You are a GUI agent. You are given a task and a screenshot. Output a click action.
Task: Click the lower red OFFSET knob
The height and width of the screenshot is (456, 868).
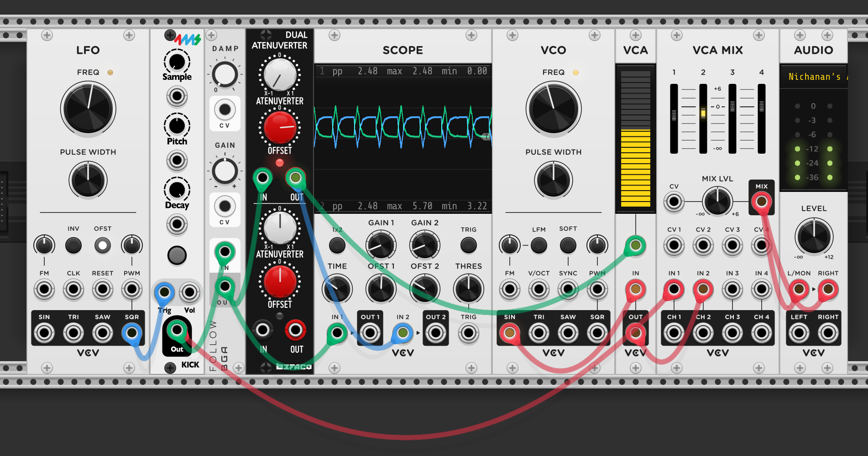tap(280, 281)
